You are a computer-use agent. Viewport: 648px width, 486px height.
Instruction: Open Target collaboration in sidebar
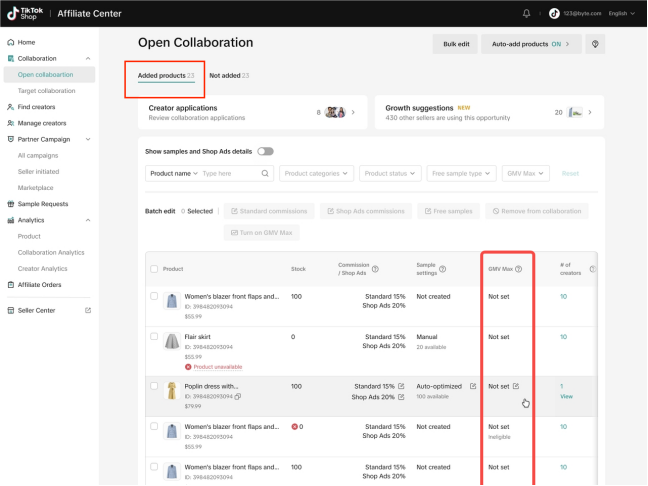pos(46,90)
